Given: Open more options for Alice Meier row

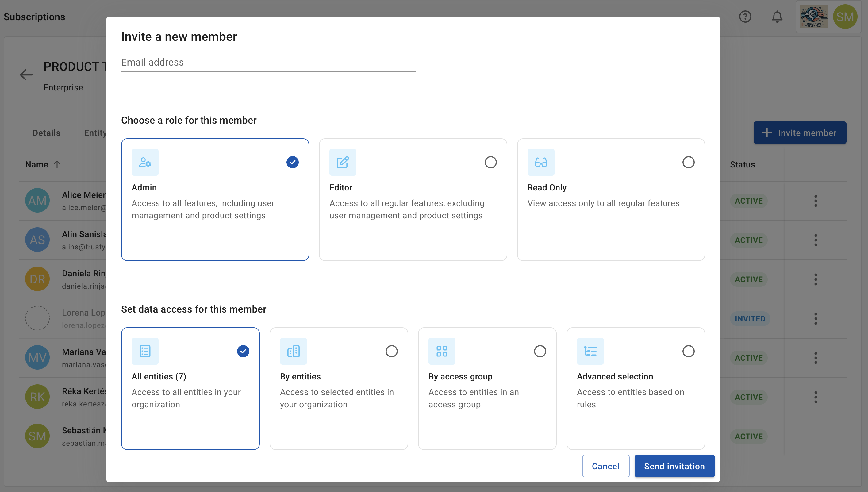Looking at the screenshot, I should [x=816, y=201].
